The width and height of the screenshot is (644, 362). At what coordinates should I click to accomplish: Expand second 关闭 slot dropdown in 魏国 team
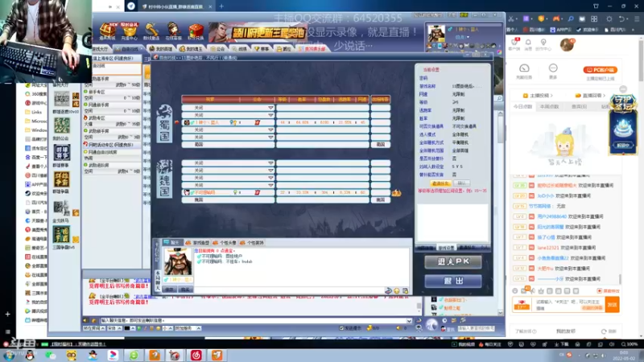pos(270,171)
